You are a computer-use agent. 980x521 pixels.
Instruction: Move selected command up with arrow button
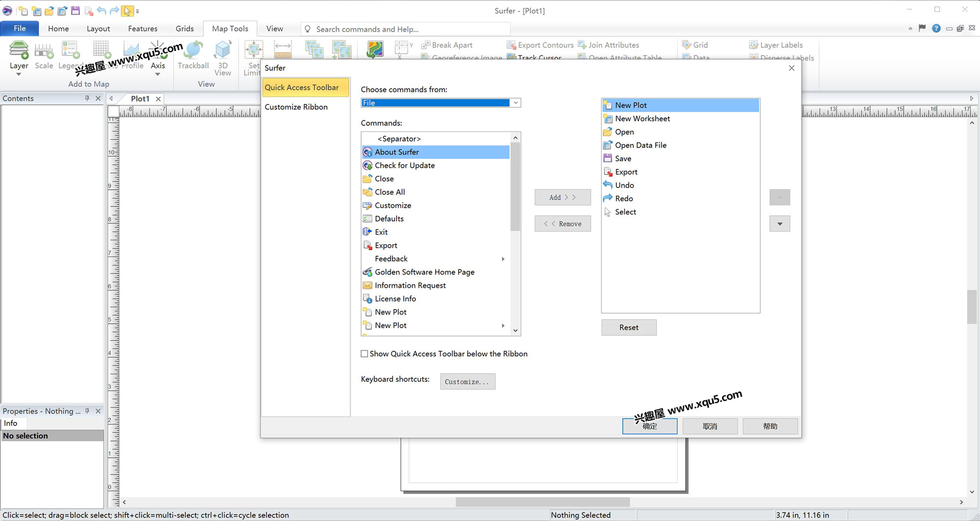click(x=780, y=197)
